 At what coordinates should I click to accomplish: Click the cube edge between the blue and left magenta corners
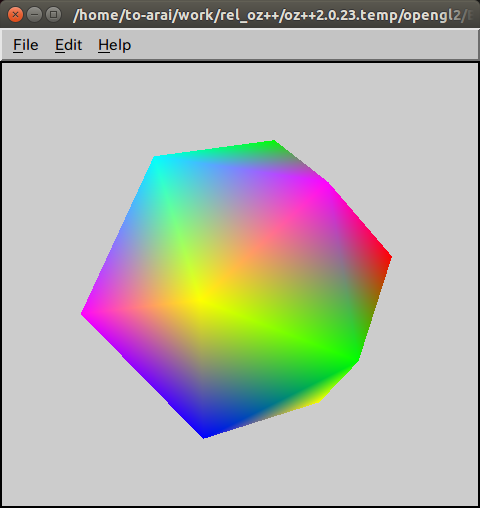(143, 376)
